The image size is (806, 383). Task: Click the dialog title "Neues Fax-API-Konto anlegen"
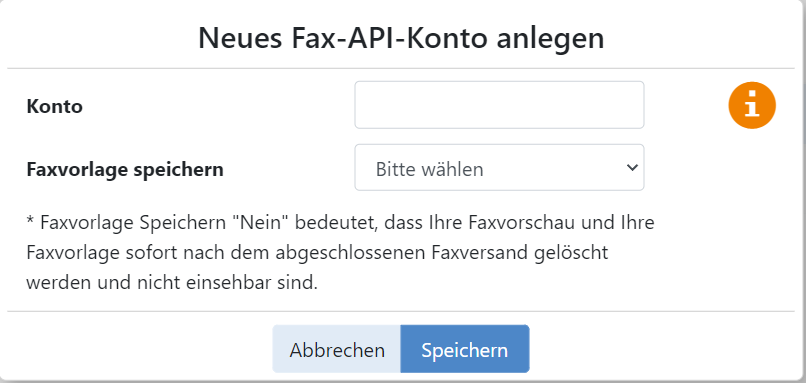(x=401, y=38)
